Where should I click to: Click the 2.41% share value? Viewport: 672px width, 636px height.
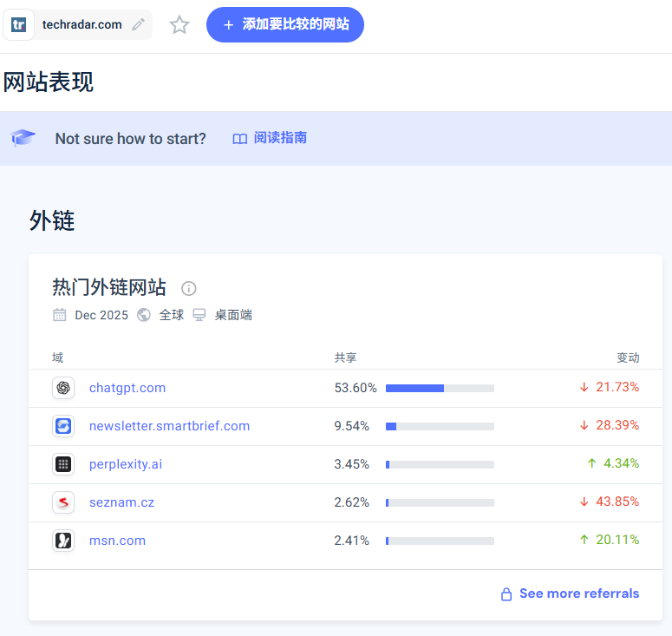(351, 541)
